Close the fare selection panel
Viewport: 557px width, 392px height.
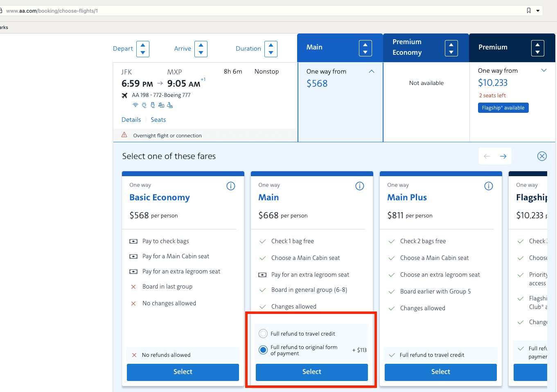(542, 156)
